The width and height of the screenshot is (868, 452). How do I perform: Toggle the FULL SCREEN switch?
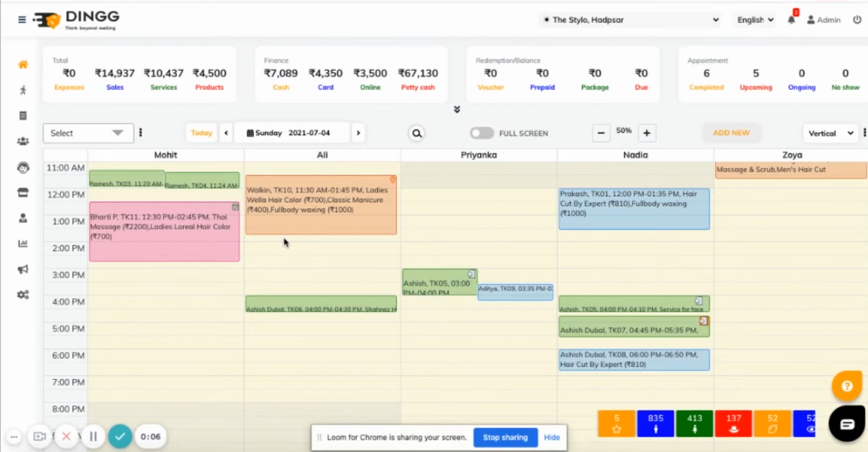tap(482, 133)
